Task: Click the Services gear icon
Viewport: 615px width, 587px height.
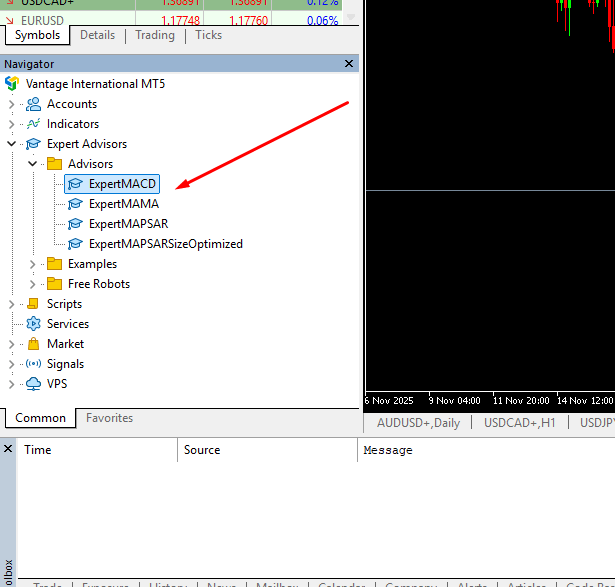Action: coord(33,324)
